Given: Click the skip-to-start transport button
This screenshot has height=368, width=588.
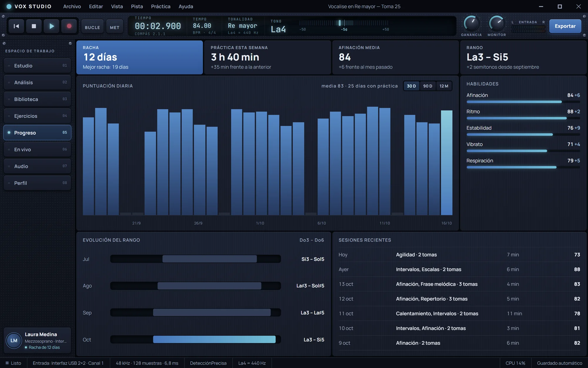Looking at the screenshot, I should pos(16,26).
